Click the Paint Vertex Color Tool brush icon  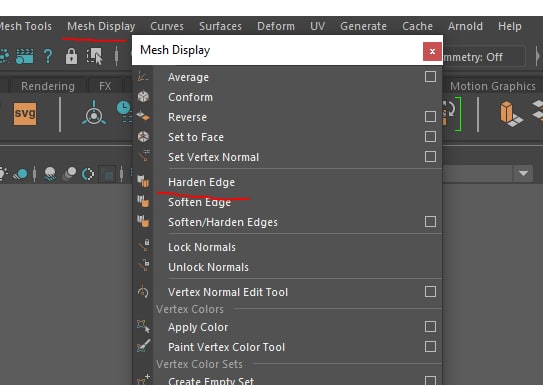tap(143, 346)
